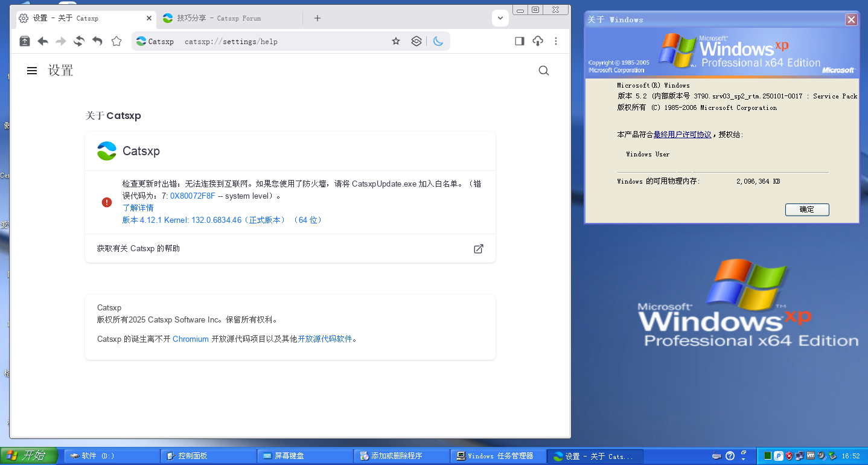868x465 pixels.
Task: Click the 开始 Start button
Action: pos(29,455)
